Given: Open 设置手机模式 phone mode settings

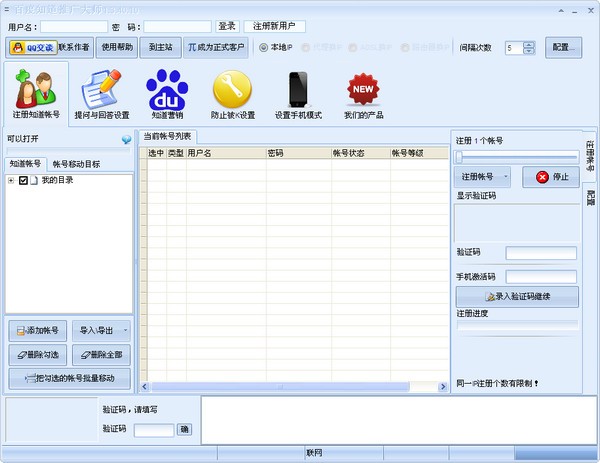Looking at the screenshot, I should (x=298, y=97).
